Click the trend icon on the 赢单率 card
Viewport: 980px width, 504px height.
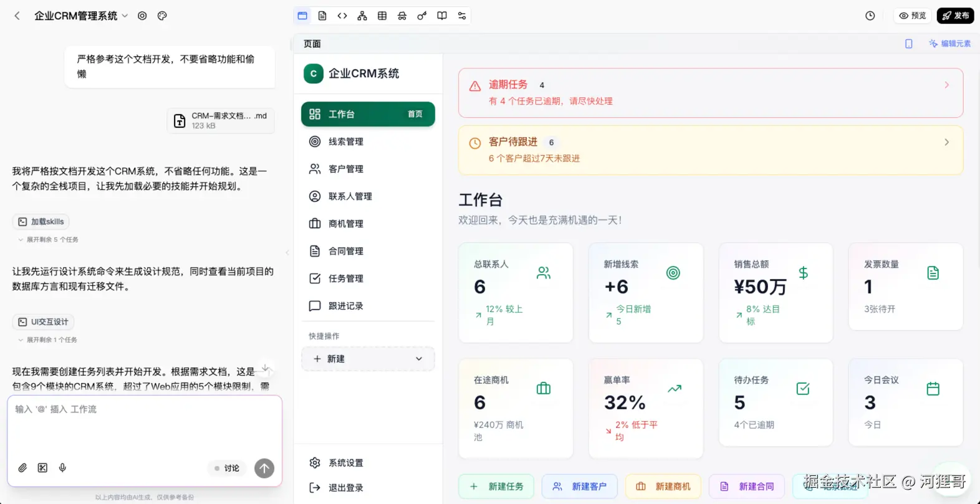pos(675,389)
